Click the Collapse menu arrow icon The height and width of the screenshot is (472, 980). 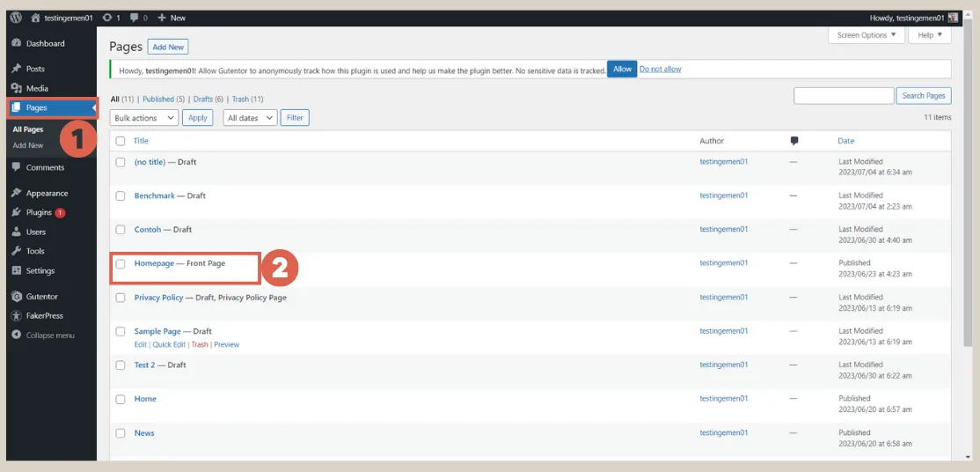click(17, 335)
